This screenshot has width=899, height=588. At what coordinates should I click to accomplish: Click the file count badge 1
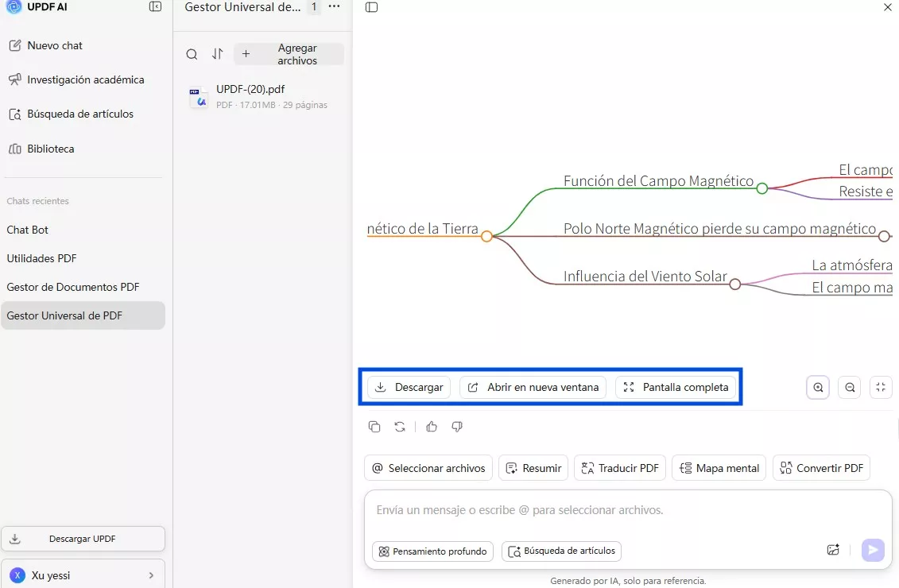(314, 7)
